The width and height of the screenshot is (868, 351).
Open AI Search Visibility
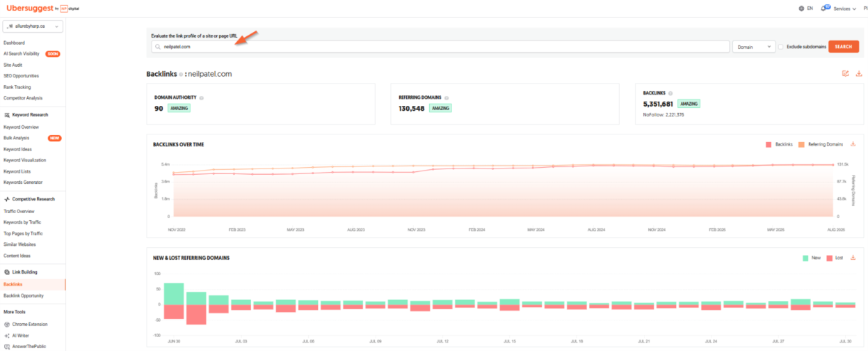22,54
